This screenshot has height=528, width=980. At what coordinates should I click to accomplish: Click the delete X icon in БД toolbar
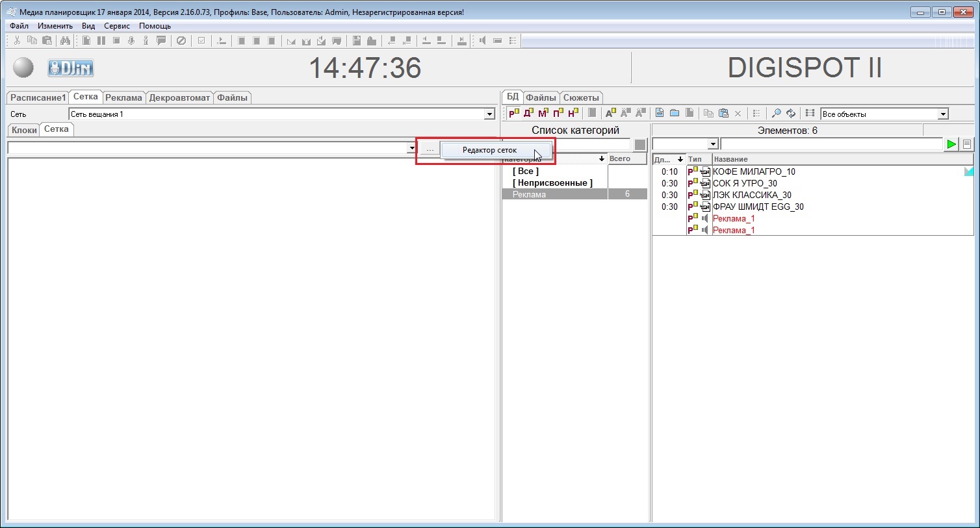click(738, 114)
